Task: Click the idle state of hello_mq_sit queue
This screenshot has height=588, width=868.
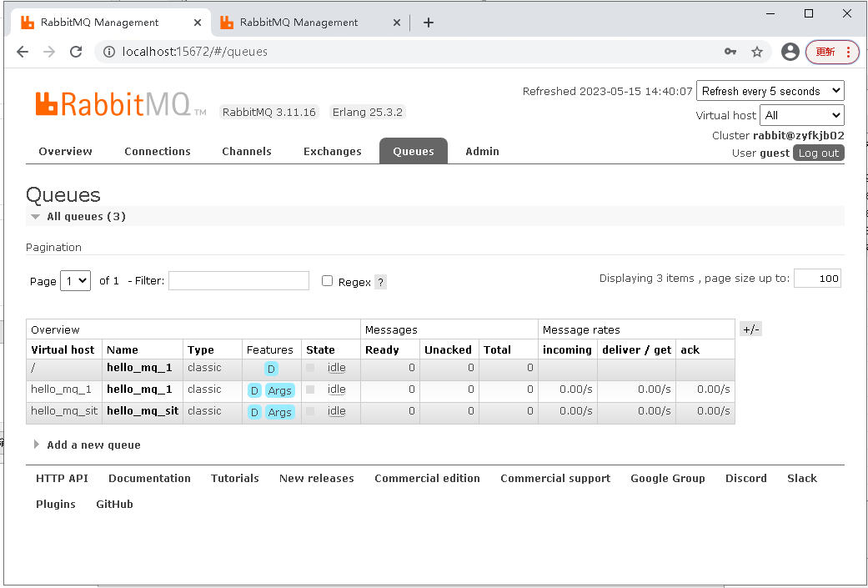Action: (336, 411)
